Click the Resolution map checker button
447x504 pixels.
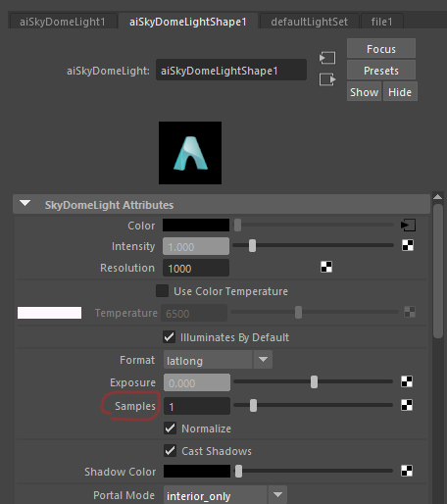click(x=326, y=267)
